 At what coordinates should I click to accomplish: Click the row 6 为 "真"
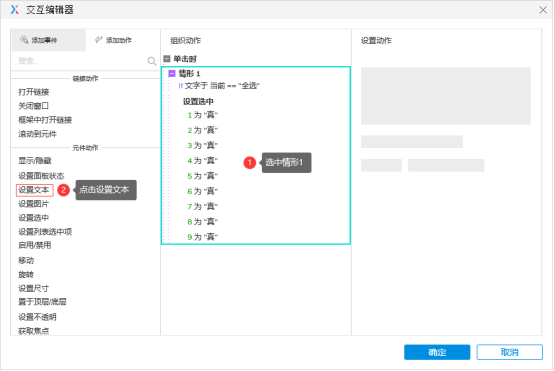(202, 191)
